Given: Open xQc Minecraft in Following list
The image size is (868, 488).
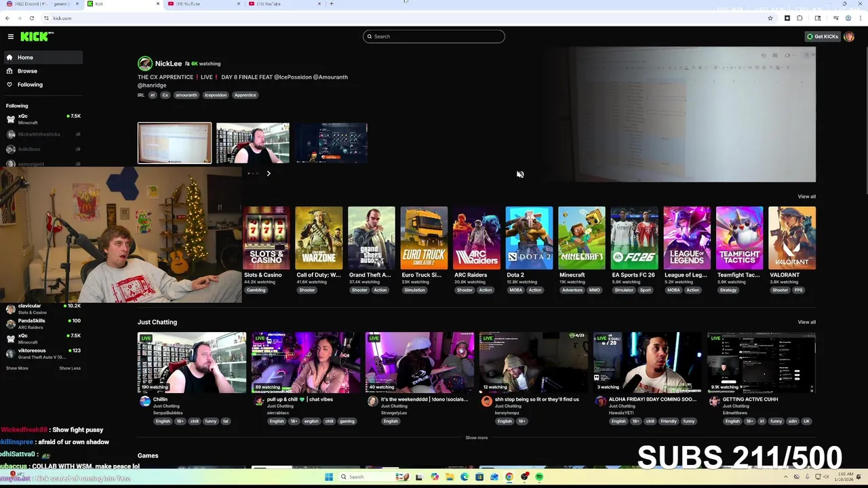Looking at the screenshot, I should tap(43, 119).
